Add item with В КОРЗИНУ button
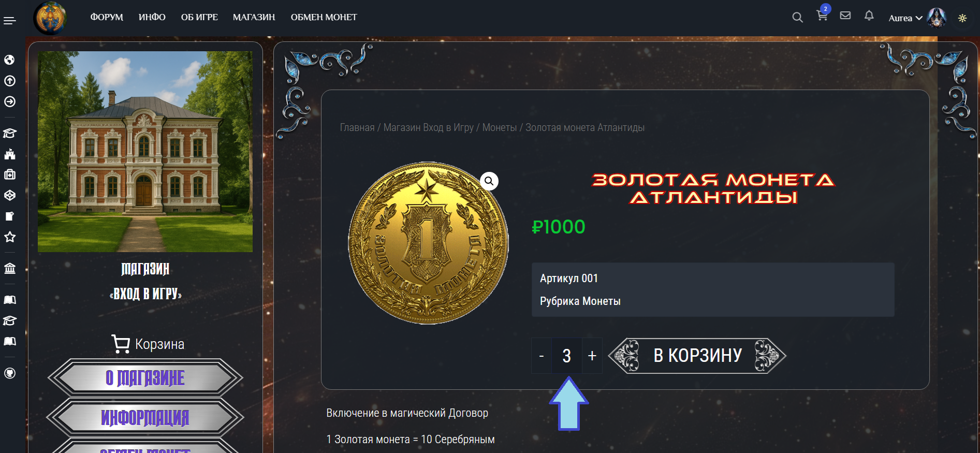 coord(697,356)
